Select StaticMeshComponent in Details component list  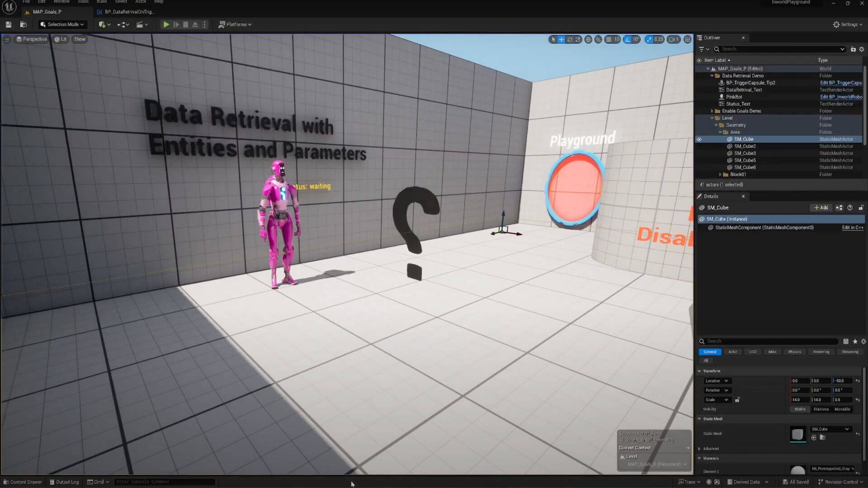764,228
